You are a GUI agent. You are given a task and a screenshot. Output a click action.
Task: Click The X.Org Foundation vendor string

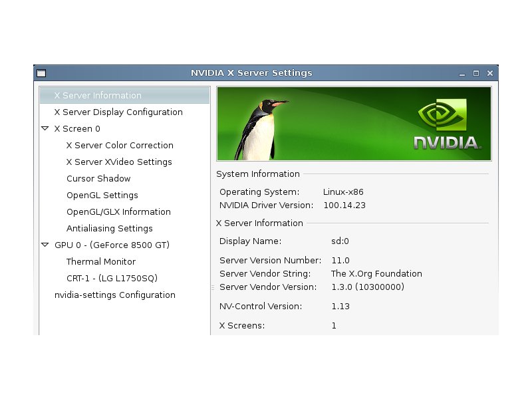pyautogui.click(x=376, y=274)
